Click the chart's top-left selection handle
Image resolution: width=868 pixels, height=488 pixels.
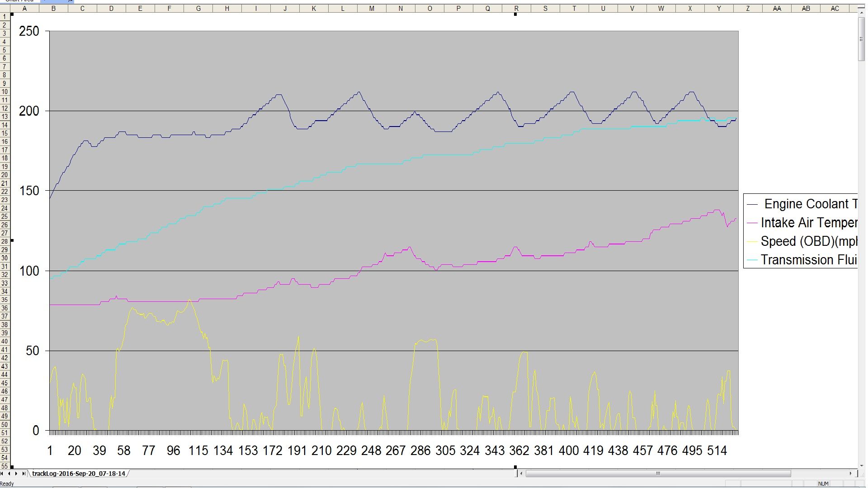point(12,14)
